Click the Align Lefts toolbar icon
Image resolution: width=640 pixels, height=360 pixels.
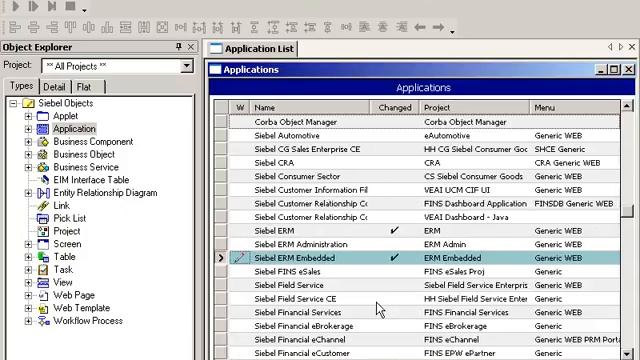(15, 27)
